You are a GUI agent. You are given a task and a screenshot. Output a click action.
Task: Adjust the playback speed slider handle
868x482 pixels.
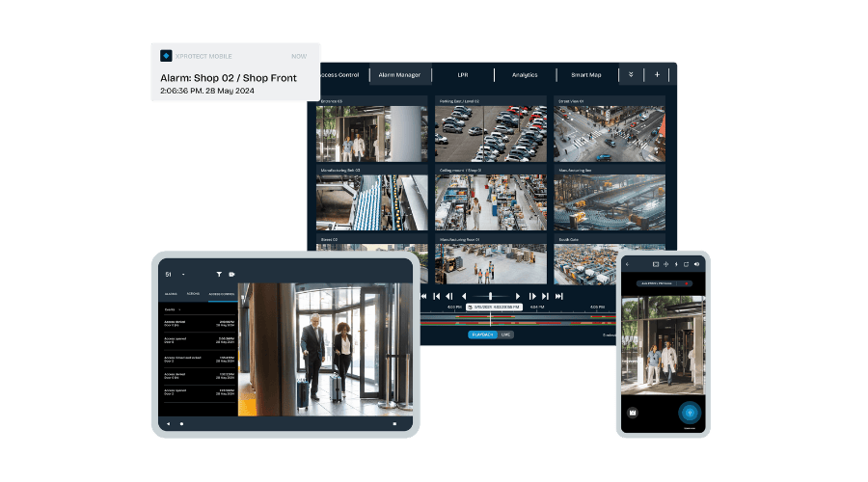(491, 296)
